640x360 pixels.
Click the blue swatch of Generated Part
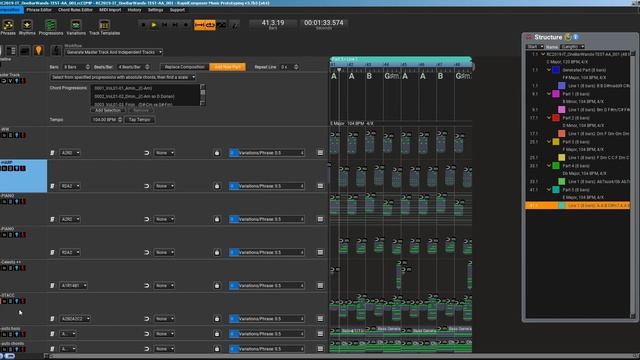[x=556, y=70]
